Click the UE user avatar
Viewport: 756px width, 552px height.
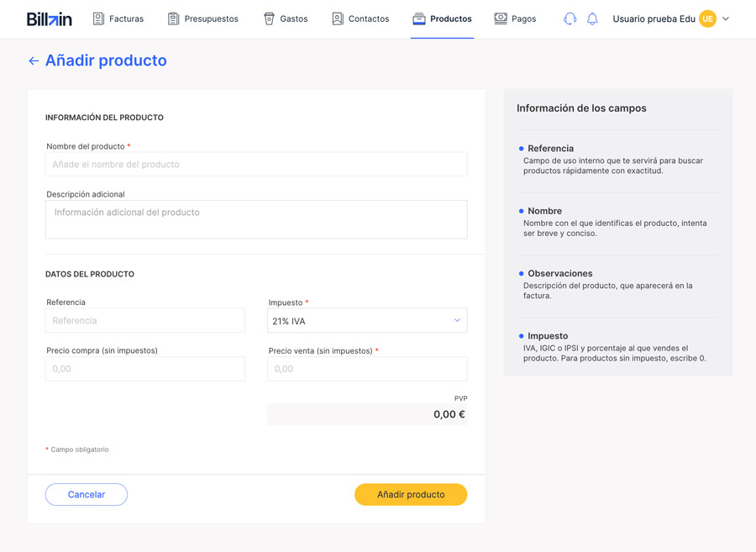click(707, 18)
